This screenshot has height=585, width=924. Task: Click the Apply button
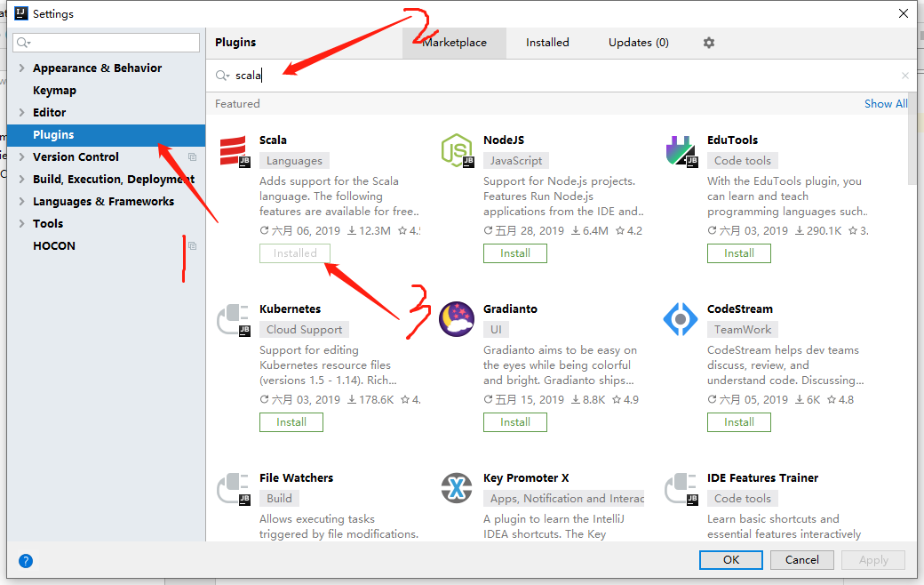click(x=872, y=560)
